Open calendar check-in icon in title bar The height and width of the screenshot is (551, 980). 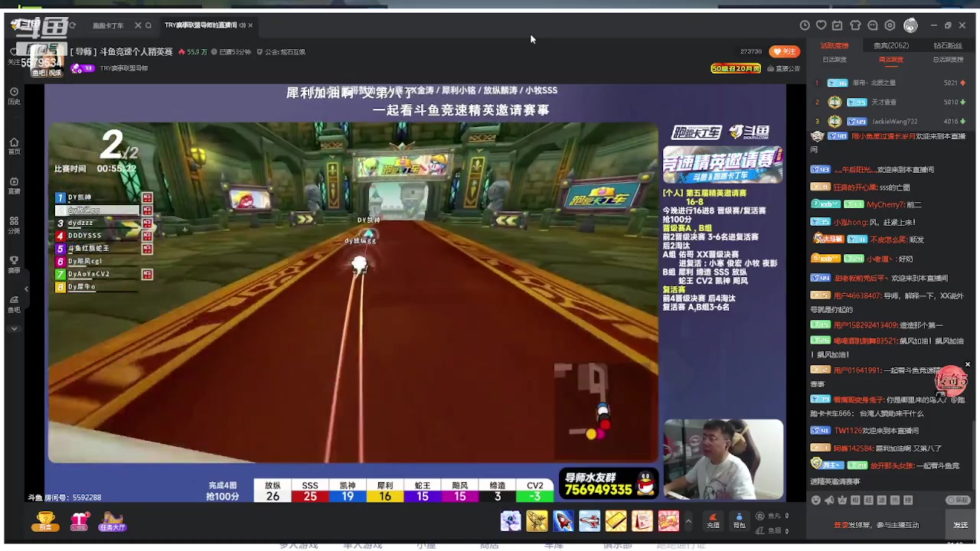[x=838, y=25]
